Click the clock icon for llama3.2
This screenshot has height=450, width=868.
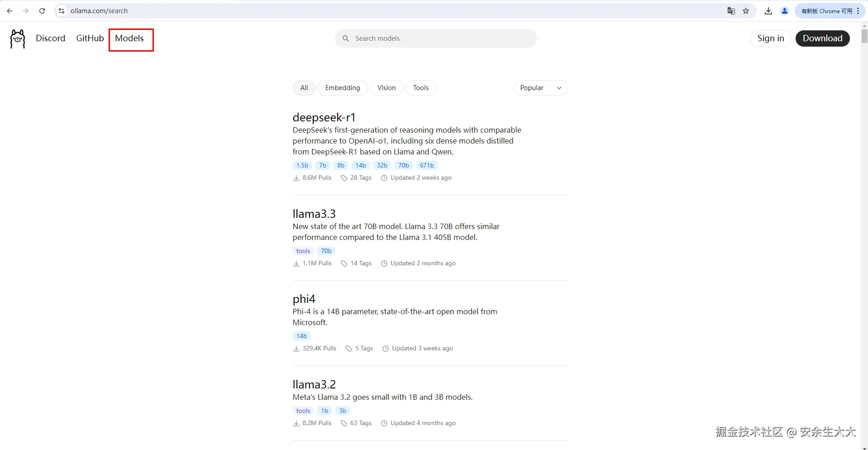384,423
